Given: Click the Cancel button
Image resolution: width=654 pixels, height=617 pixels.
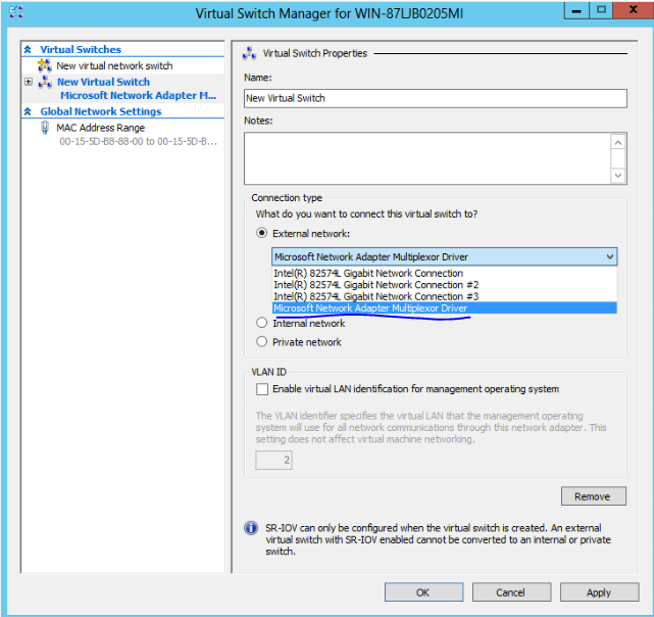Looking at the screenshot, I should (x=511, y=592).
